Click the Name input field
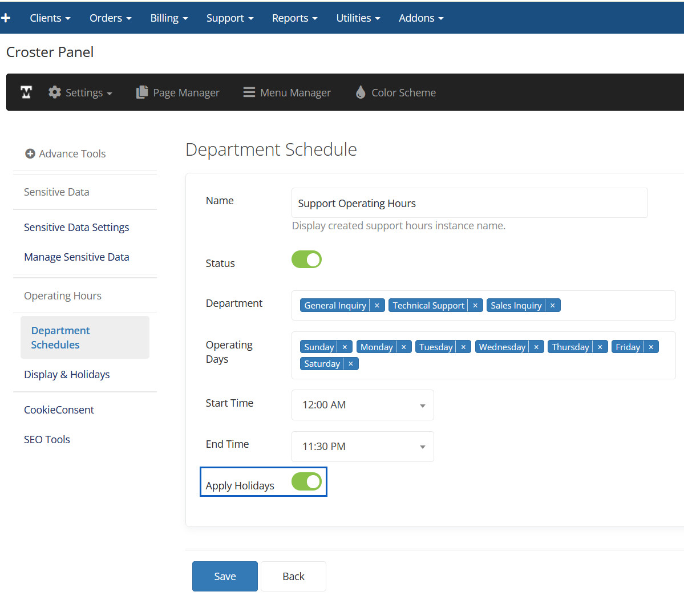This screenshot has height=616, width=684. pos(469,203)
